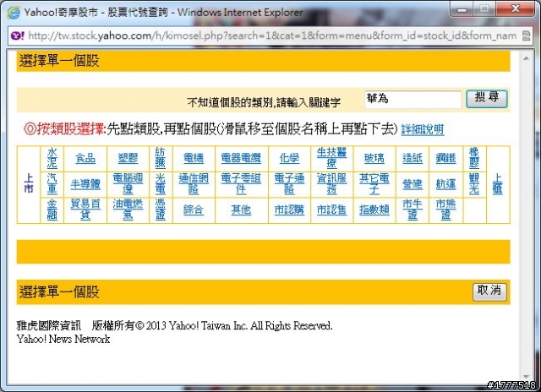Focus the keyword input field containing 華為
Image resolution: width=541 pixels, height=392 pixels.
pos(413,100)
